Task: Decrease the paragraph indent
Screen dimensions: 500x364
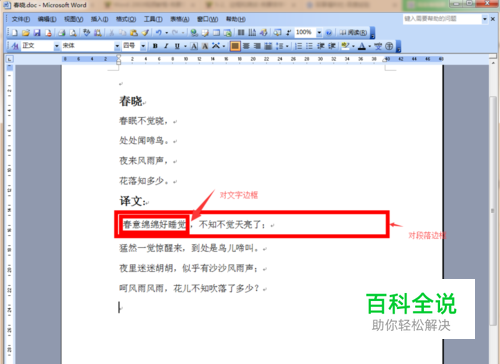Action: click(321, 46)
